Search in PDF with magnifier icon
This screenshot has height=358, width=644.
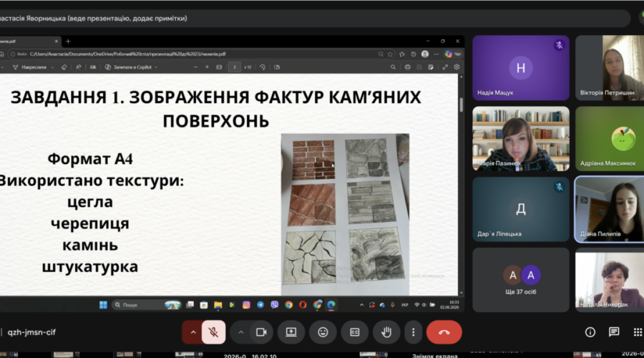393,67
